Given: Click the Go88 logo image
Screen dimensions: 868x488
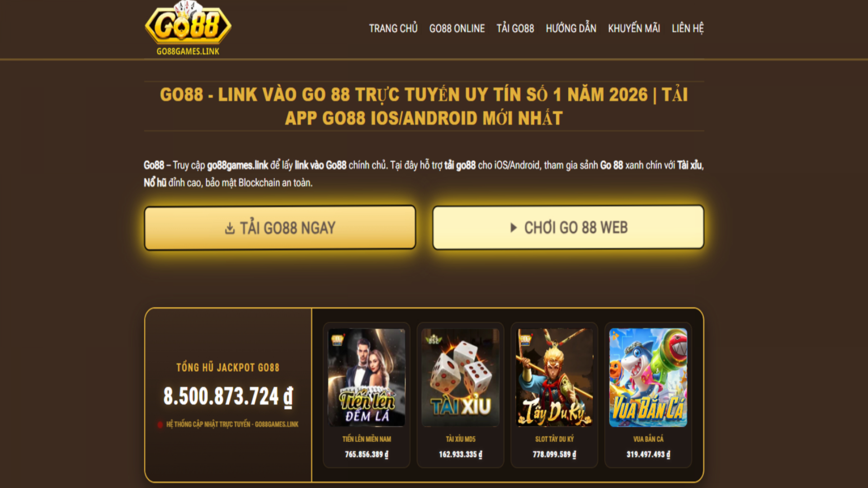Looking at the screenshot, I should click(188, 28).
